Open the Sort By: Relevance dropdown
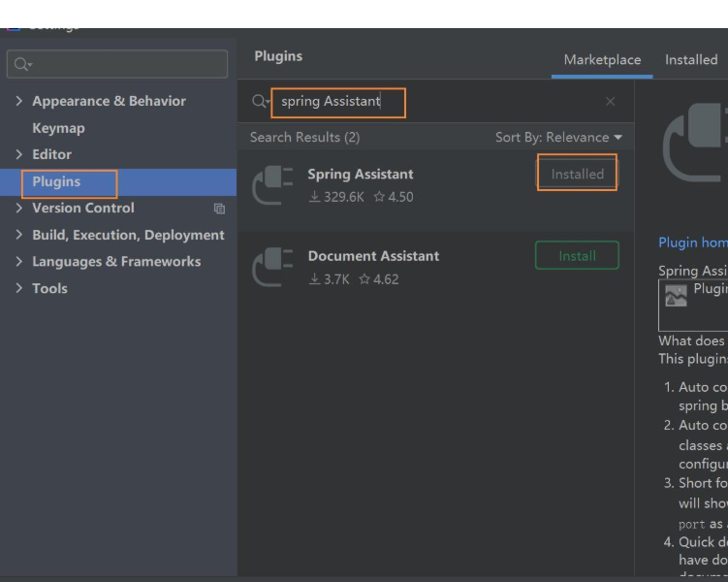Viewport: 728px width, 582px height. (558, 138)
